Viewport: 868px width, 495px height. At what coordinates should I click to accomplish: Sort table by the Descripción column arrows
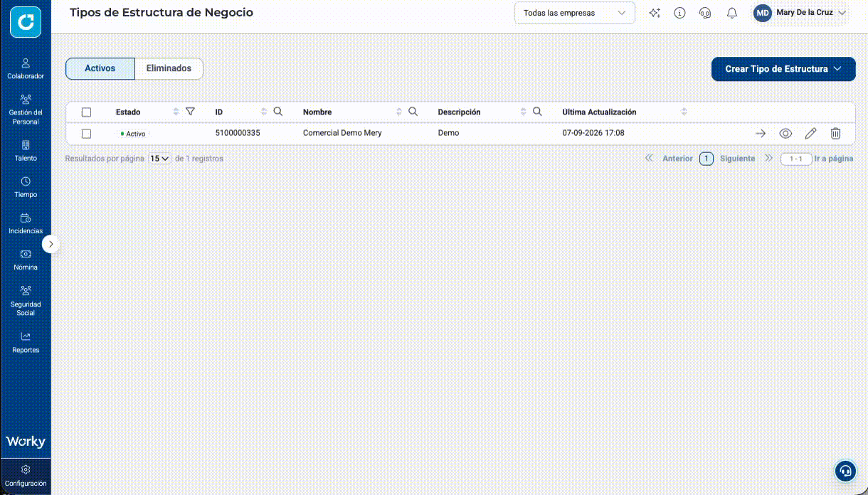tap(524, 112)
